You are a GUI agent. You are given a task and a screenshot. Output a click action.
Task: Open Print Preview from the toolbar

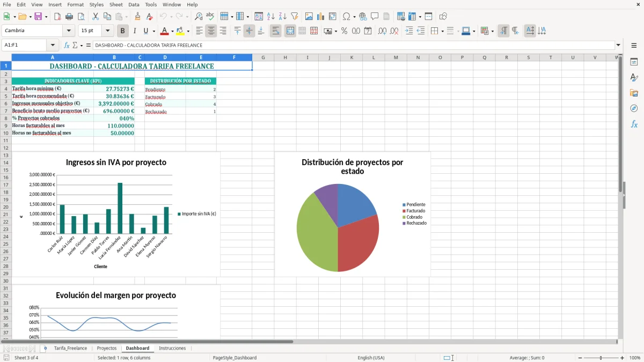click(80, 17)
